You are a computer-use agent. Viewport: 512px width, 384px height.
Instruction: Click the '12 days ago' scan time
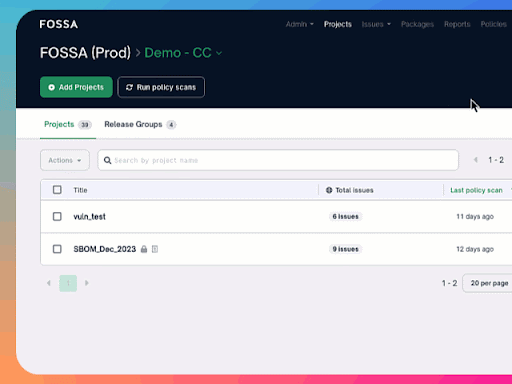475,249
